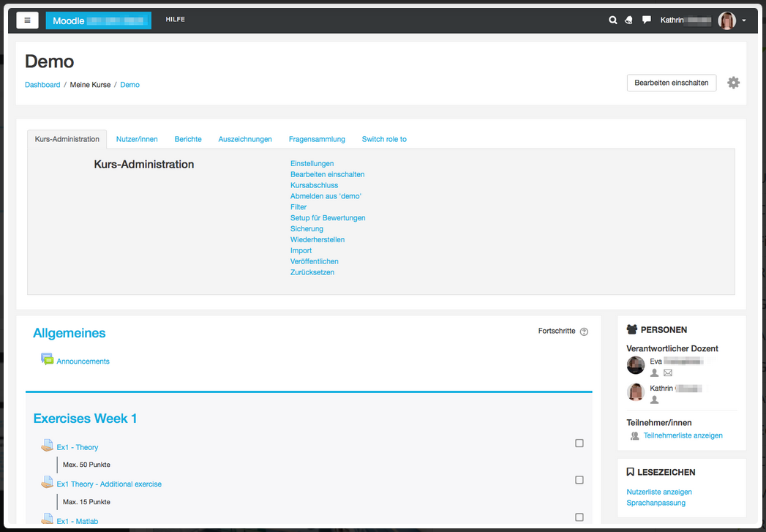Open the Fragensammlung tab
Screen dimensions: 766x532
pos(317,139)
